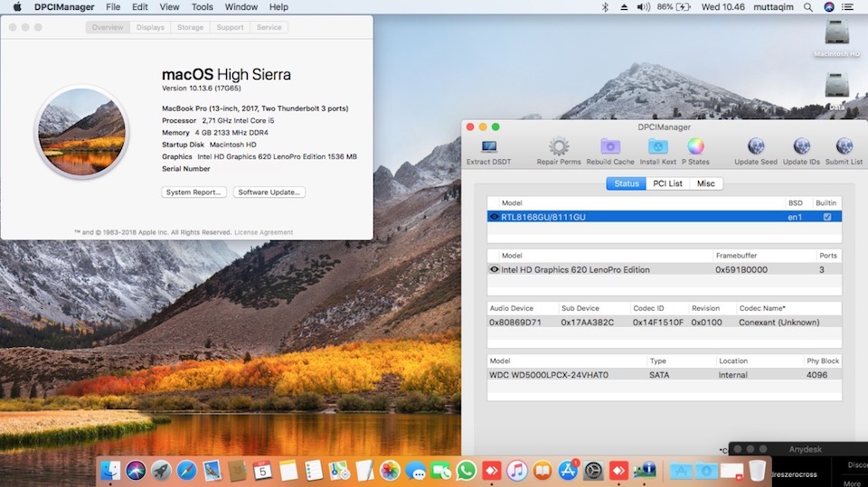Click the volume icon in the menu bar
The width and height of the screenshot is (868, 487).
click(643, 7)
